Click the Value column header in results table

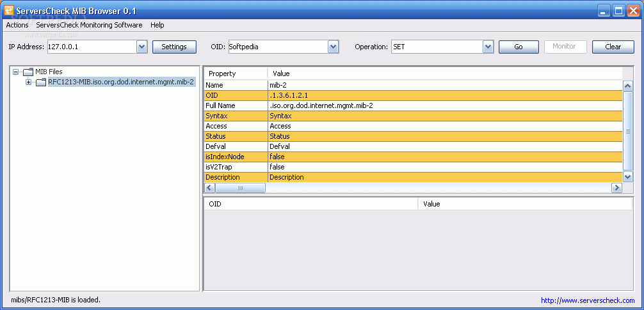pyautogui.click(x=525, y=204)
